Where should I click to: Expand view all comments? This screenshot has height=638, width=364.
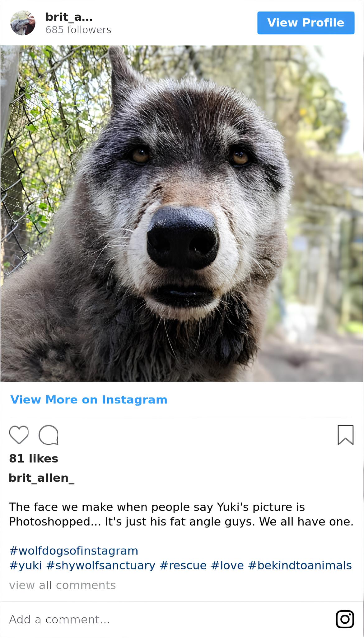pyautogui.click(x=62, y=585)
